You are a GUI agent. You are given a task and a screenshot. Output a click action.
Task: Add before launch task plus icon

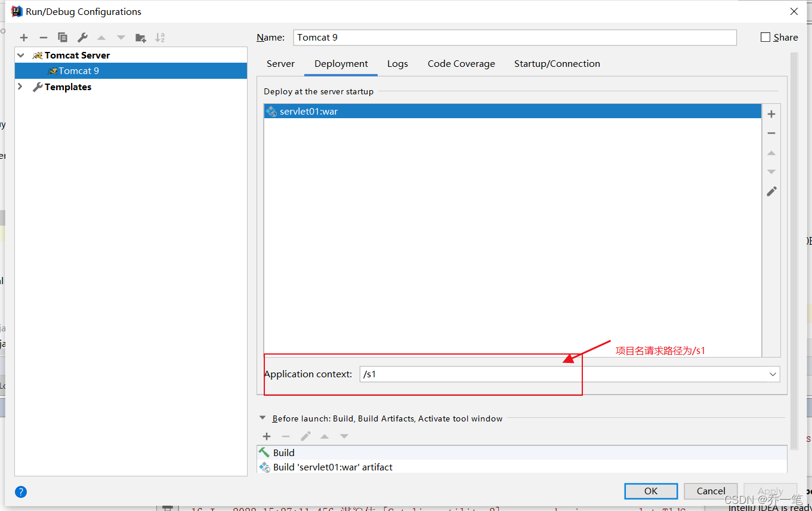point(267,436)
